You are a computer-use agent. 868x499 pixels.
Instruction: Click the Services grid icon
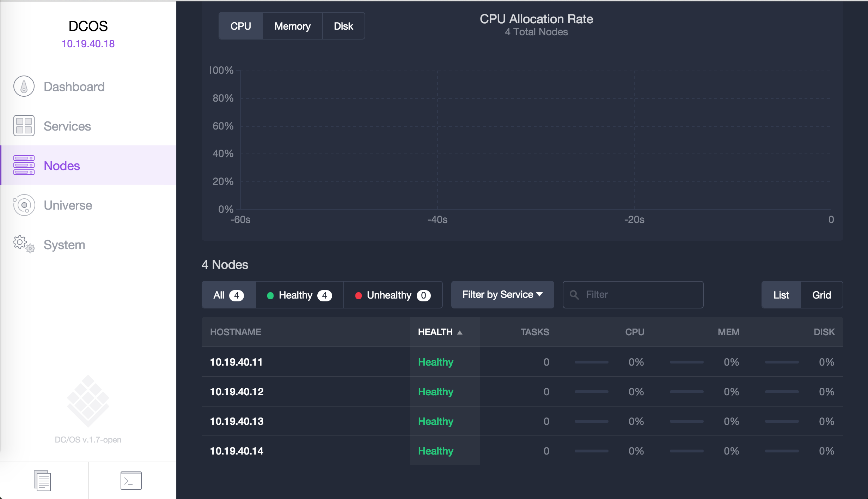click(x=24, y=126)
